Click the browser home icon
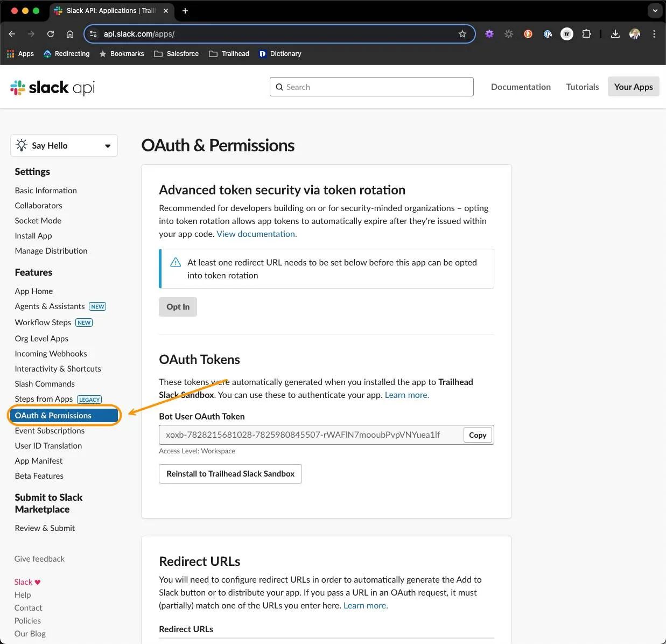666x644 pixels. [x=70, y=33]
